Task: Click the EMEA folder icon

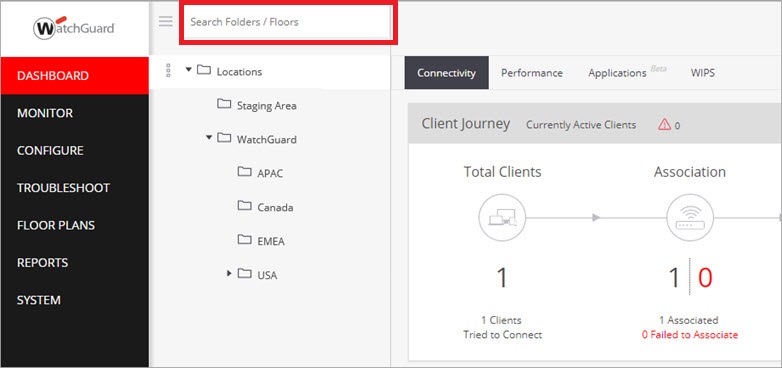Action: tap(244, 239)
